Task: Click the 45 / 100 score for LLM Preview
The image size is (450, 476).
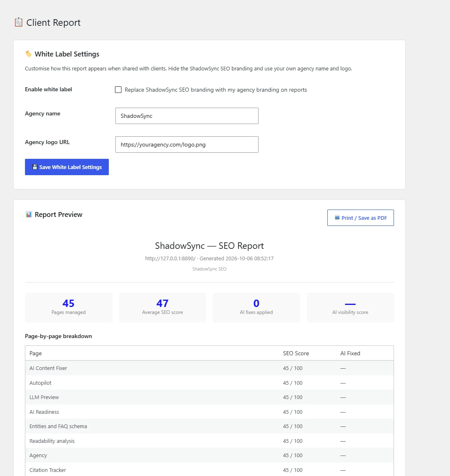Action: (292, 397)
